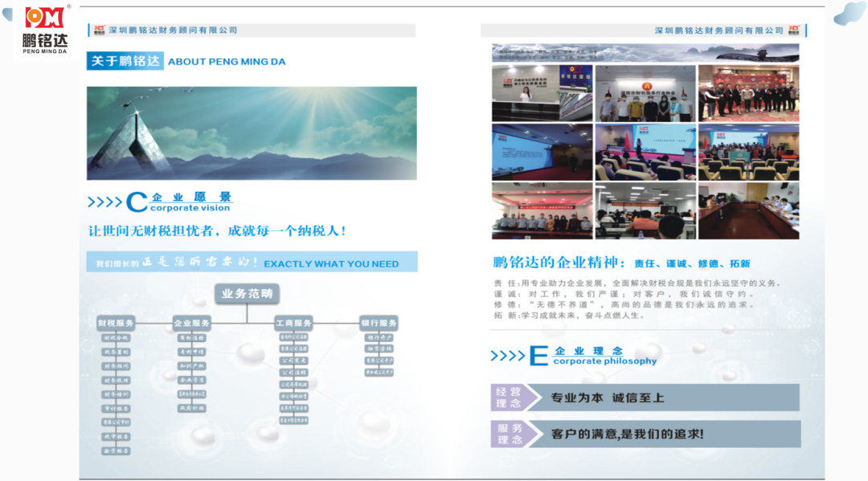The height and width of the screenshot is (481, 868).
Task: Click the 服务理念 purple arrow label
Action: (514, 434)
